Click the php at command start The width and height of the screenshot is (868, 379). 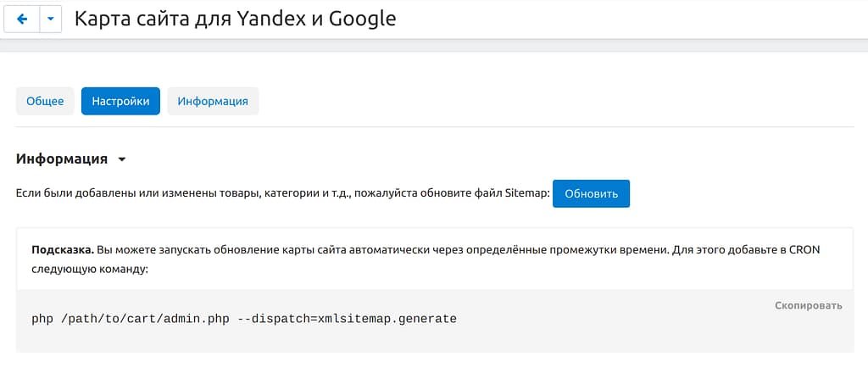(42, 319)
